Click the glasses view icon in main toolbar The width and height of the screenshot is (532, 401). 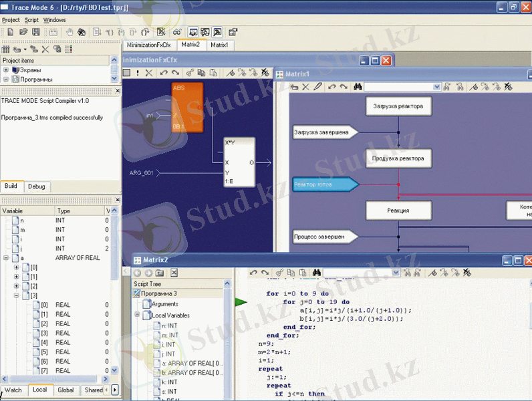[177, 31]
